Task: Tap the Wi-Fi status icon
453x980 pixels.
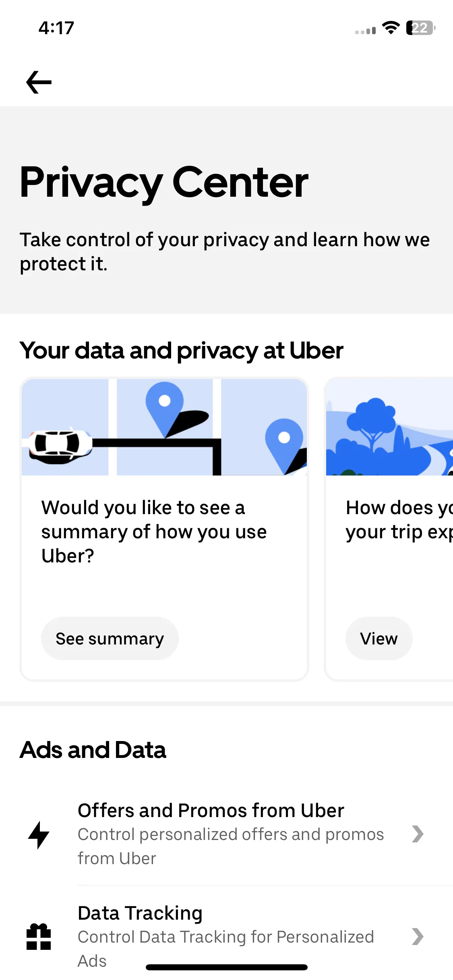Action: 391,28
